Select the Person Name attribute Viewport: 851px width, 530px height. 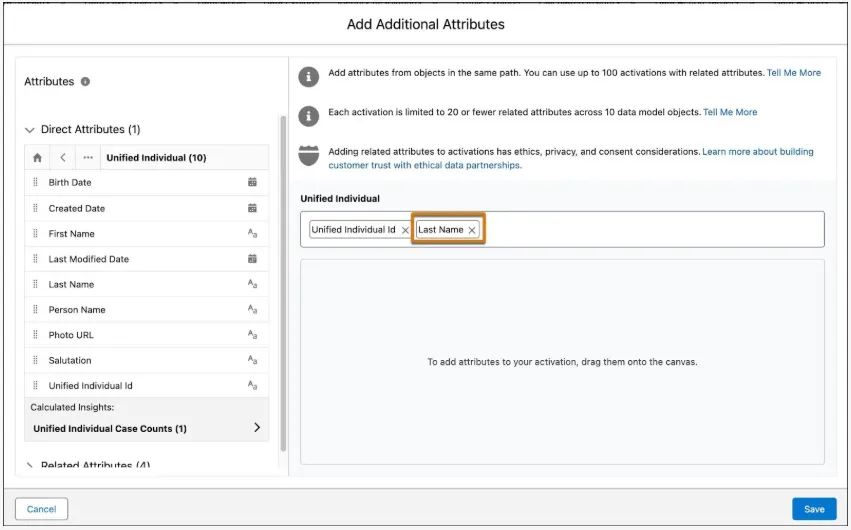click(77, 310)
